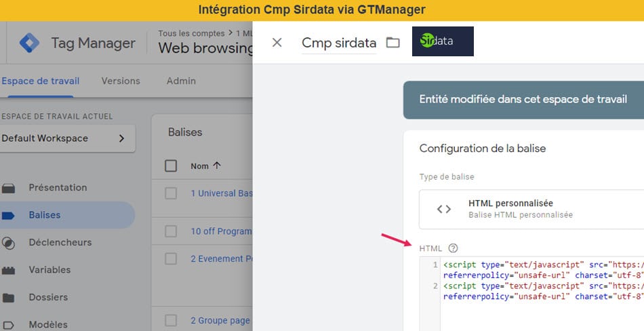Viewport: 644px width, 331px height.
Task: Click the Google Tag Manager logo icon
Action: pyautogui.click(x=29, y=43)
